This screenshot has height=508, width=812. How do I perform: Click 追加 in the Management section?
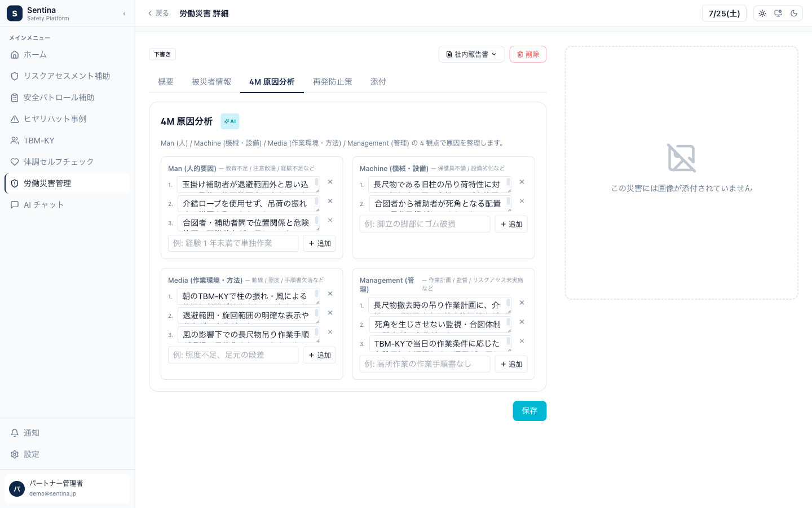511,364
